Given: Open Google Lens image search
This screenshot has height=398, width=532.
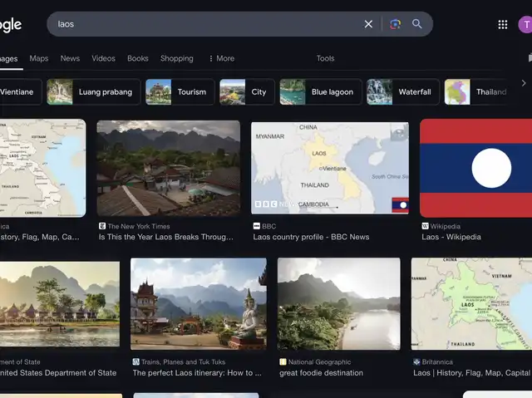Looking at the screenshot, I should tap(396, 24).
